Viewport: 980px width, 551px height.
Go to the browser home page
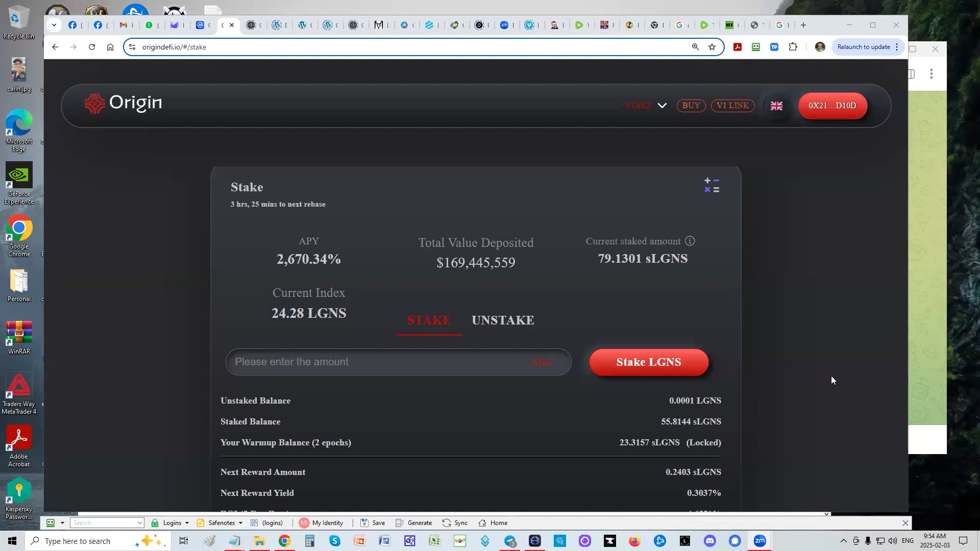click(110, 47)
